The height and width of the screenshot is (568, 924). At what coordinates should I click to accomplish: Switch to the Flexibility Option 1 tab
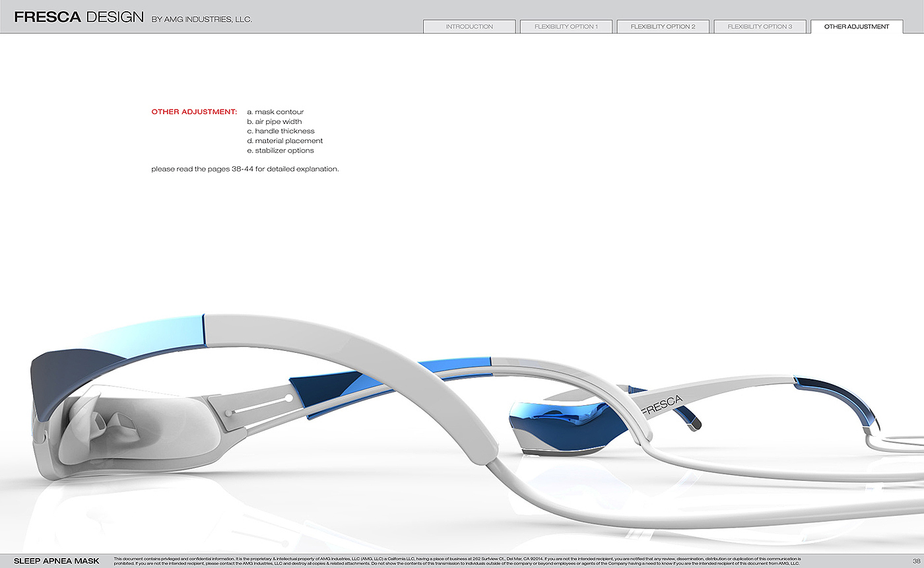[566, 26]
